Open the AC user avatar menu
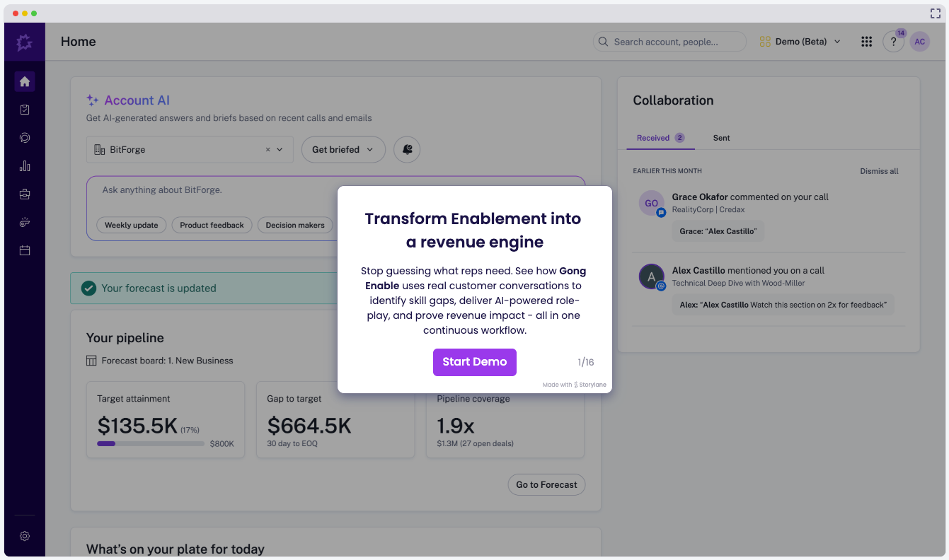The image size is (949, 560). pos(919,42)
